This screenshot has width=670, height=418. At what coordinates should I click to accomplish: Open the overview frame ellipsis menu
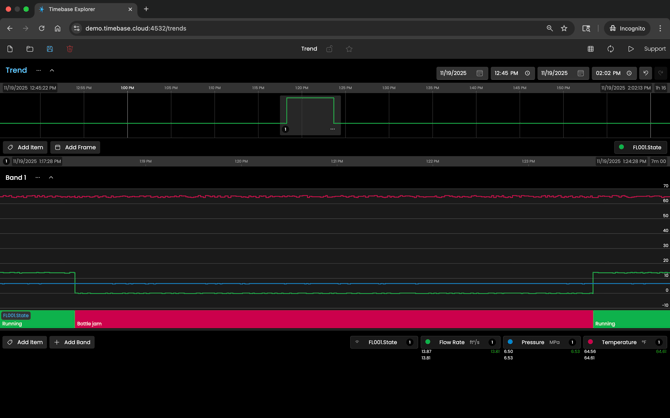[332, 129]
